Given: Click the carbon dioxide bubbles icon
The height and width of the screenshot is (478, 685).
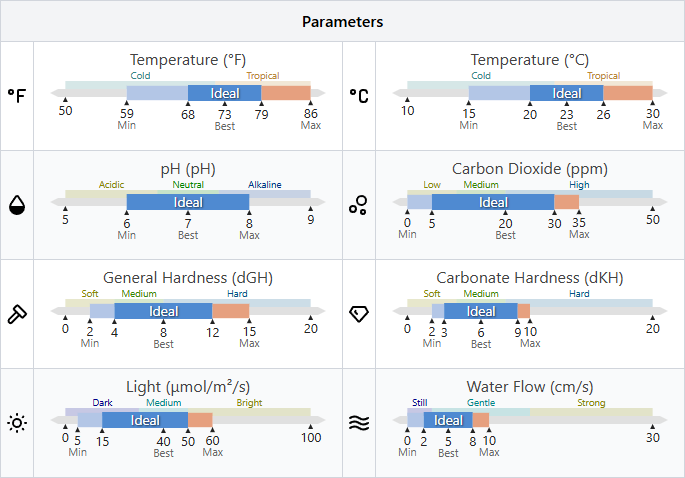Looking at the screenshot, I should (358, 205).
